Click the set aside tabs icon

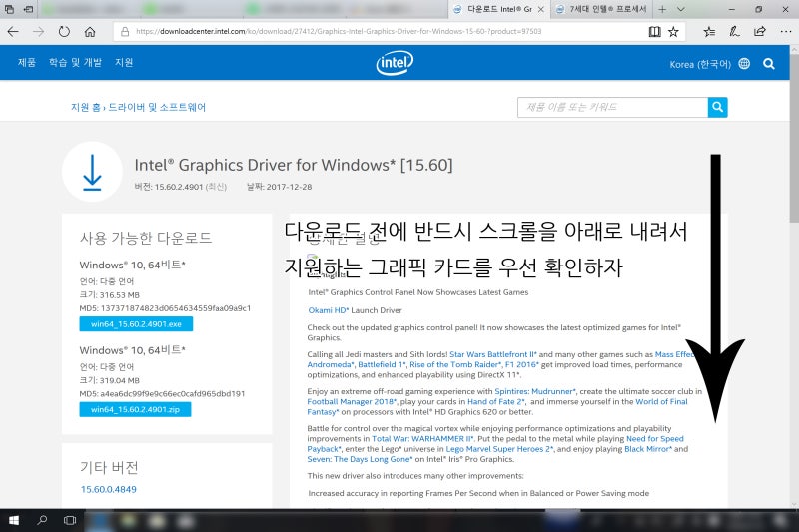[29, 9]
